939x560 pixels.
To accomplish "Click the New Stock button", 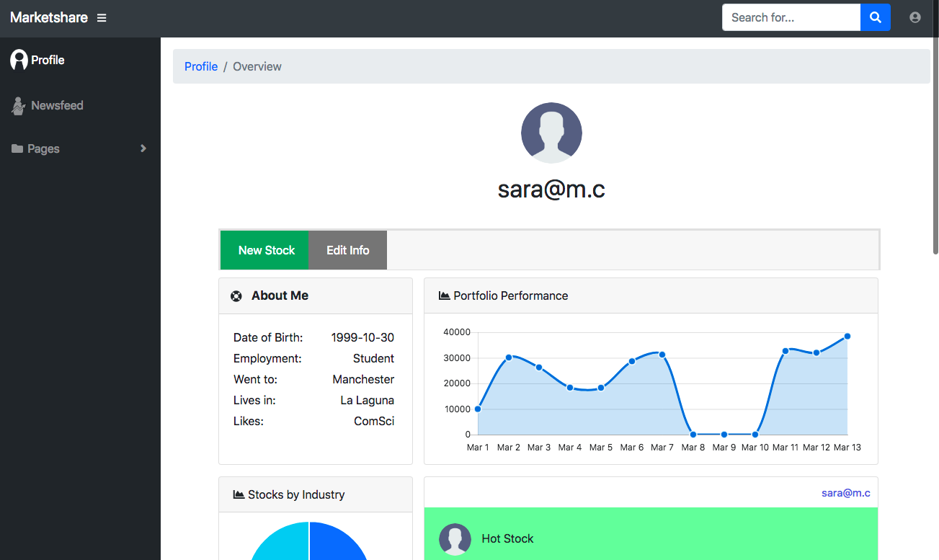I will pyautogui.click(x=264, y=250).
